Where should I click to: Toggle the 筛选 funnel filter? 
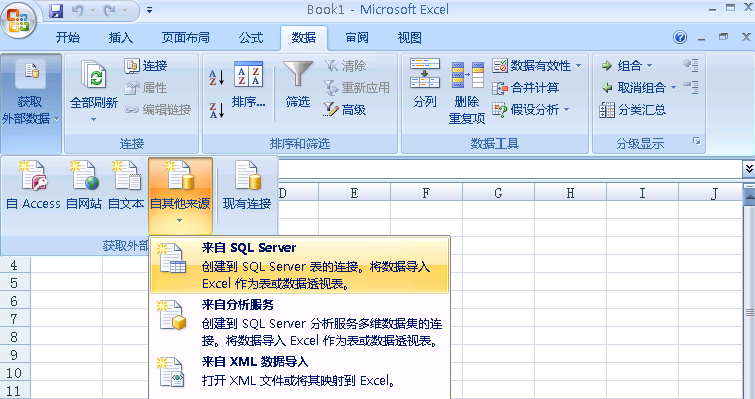point(298,85)
